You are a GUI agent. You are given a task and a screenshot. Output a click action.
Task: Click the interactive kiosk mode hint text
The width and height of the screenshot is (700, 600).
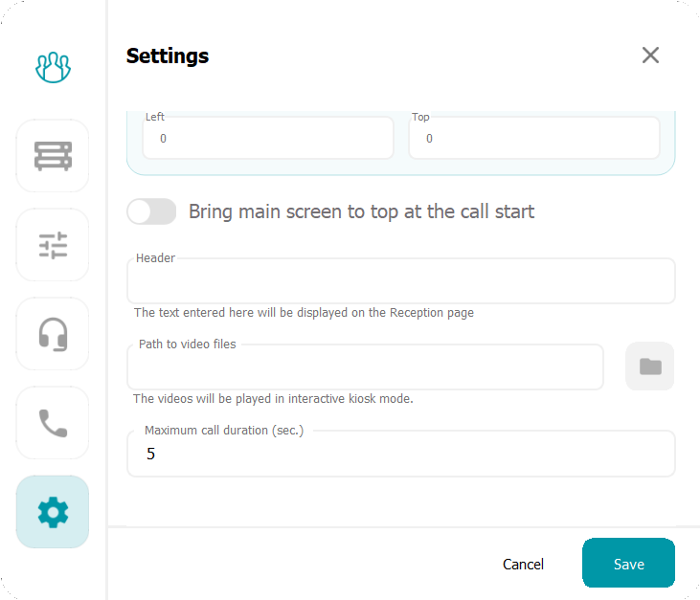click(x=273, y=399)
